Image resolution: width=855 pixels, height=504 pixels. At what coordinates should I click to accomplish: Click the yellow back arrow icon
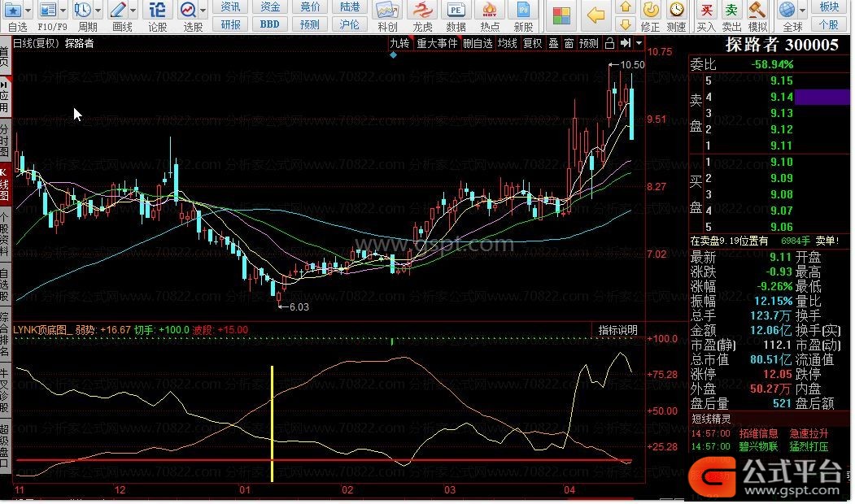[596, 15]
